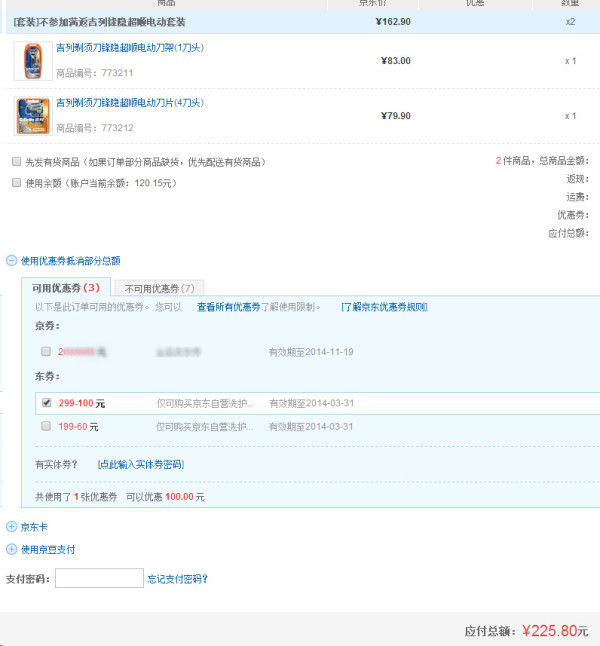Click the total amount ¥225.80元
The image size is (600, 646).
coord(555,630)
